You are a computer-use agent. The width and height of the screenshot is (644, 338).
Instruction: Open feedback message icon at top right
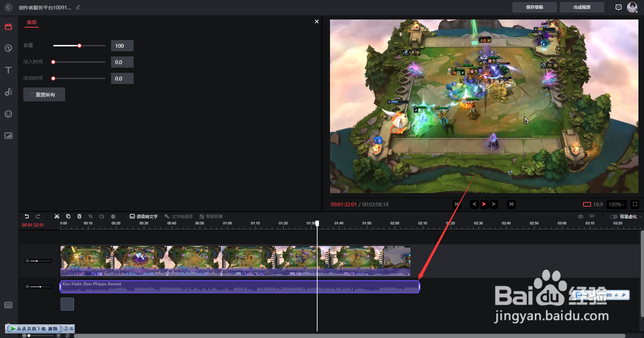click(619, 7)
